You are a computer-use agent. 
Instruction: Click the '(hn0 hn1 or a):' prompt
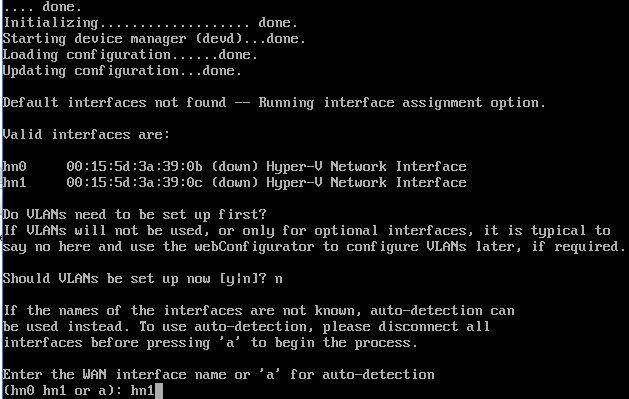coord(63,391)
